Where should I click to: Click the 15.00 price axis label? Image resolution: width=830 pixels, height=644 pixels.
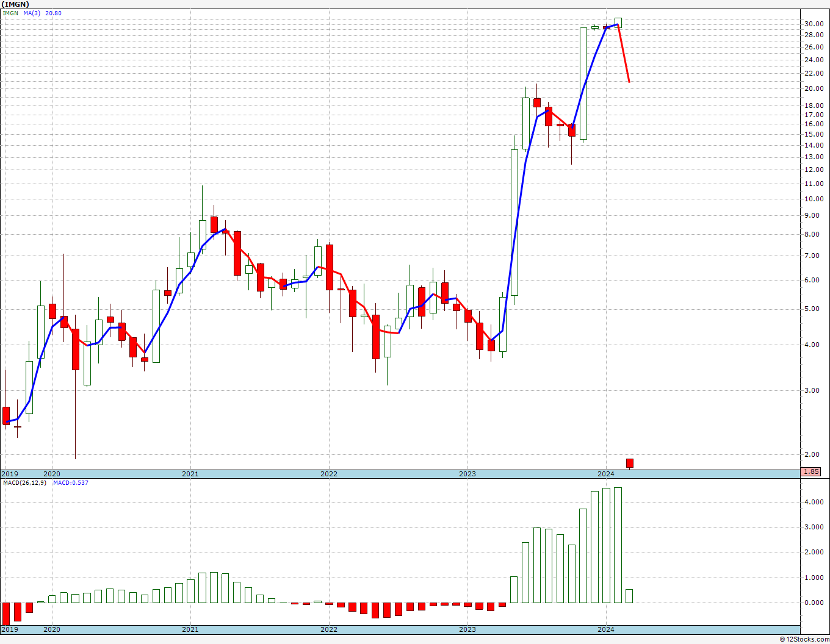[814, 134]
